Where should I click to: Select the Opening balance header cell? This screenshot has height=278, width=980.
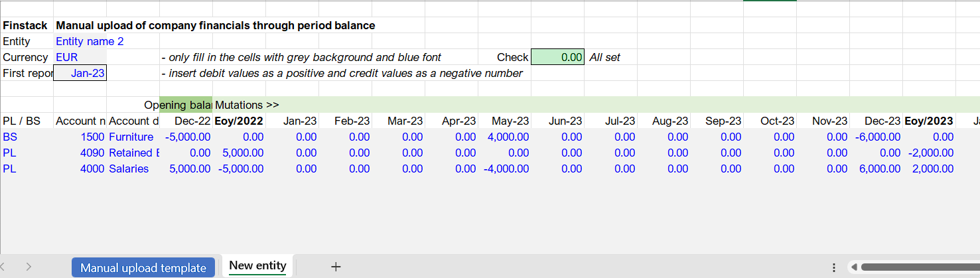[x=186, y=105]
